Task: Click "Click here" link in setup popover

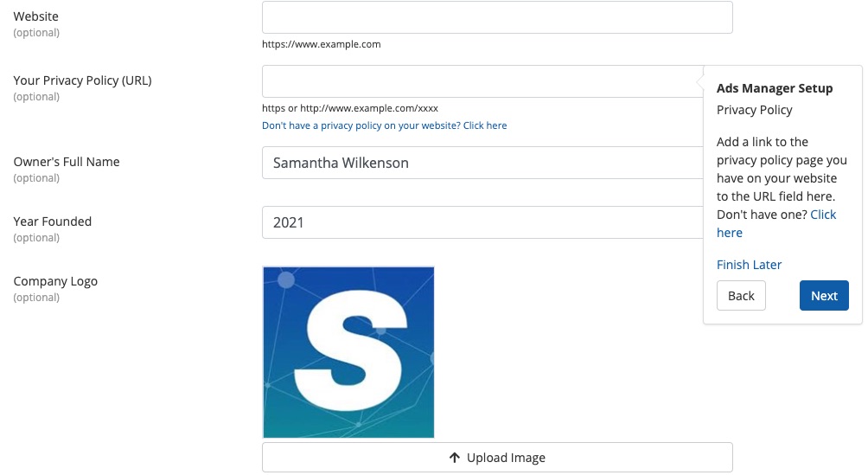Action: point(822,215)
